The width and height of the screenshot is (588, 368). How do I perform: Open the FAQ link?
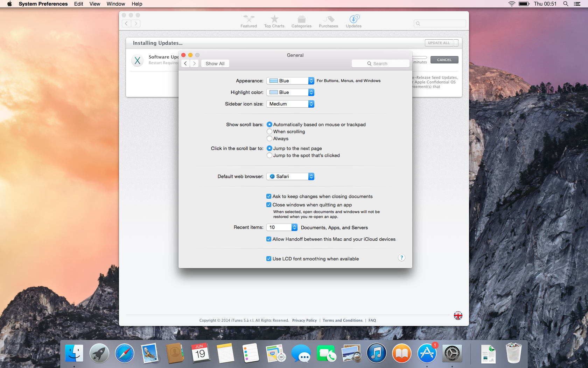point(372,320)
